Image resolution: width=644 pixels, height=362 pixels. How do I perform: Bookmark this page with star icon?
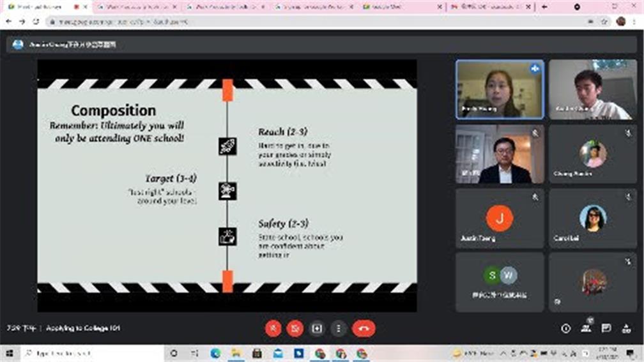604,21
